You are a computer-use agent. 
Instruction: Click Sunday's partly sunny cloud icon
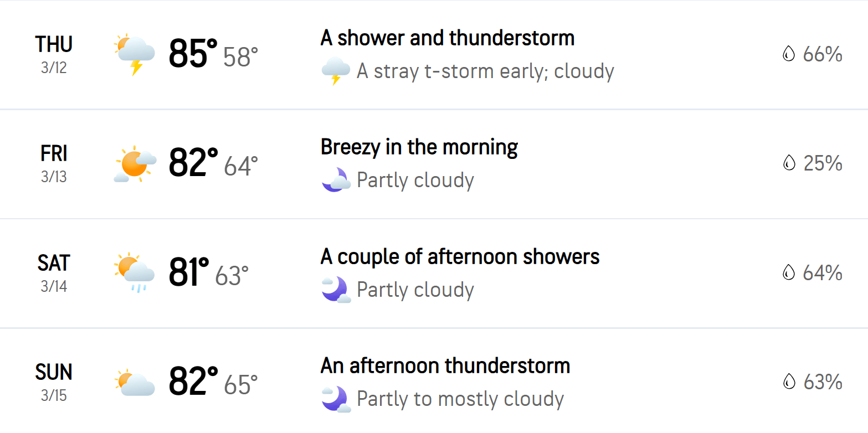135,382
